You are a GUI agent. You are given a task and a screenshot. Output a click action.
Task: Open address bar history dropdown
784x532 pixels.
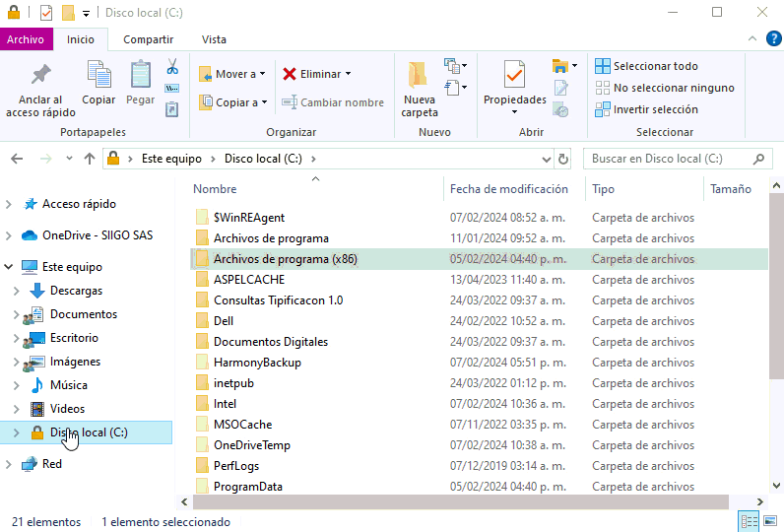point(547,160)
